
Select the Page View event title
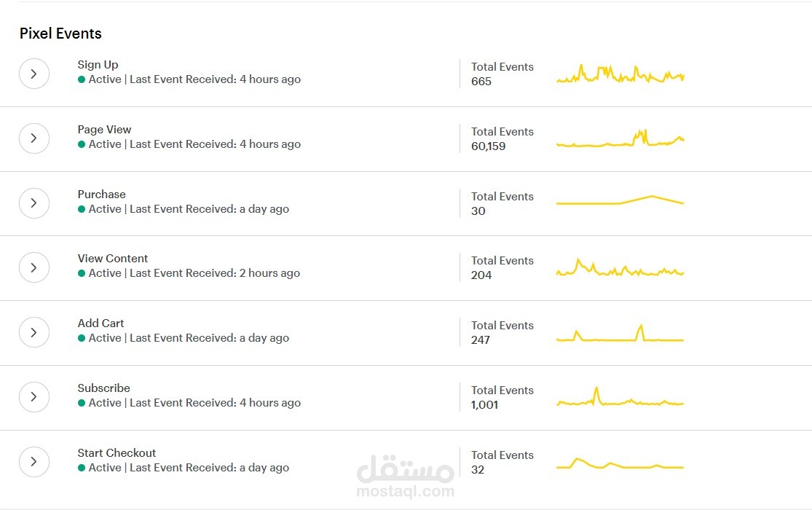104,130
